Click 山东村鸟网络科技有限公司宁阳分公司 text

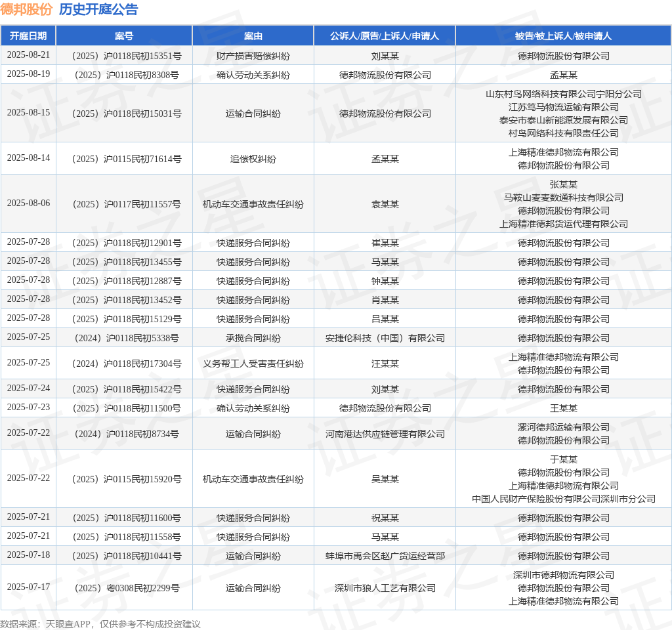click(x=563, y=94)
